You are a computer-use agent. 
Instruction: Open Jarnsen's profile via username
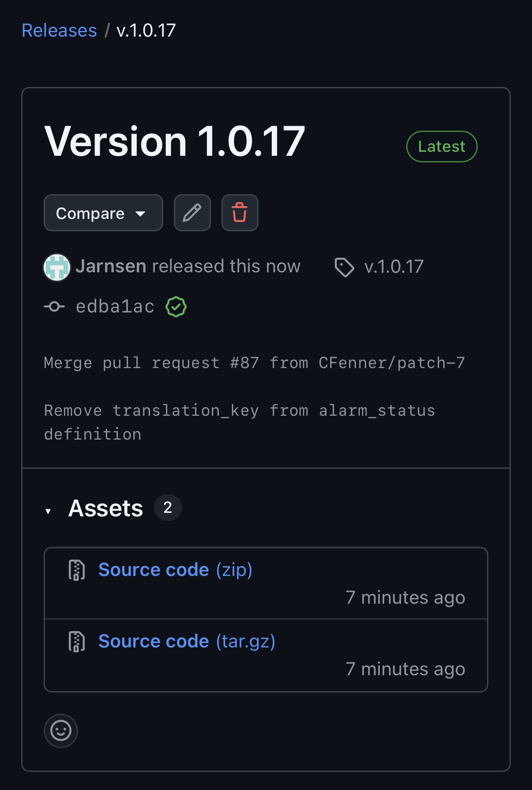pyautogui.click(x=111, y=266)
